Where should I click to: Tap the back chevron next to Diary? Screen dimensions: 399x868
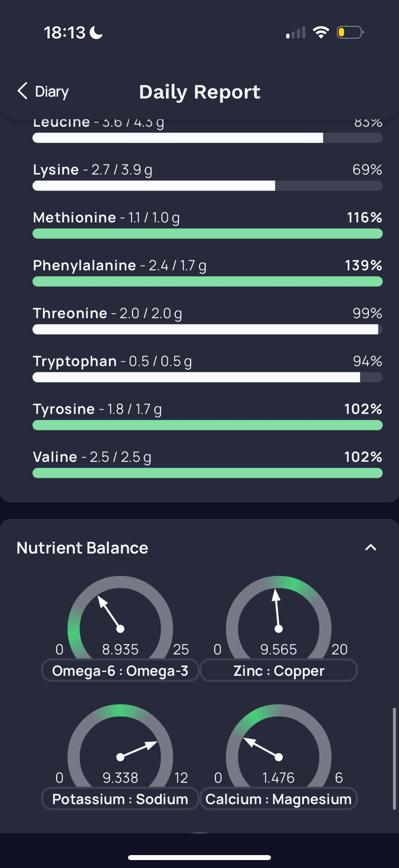[x=22, y=91]
